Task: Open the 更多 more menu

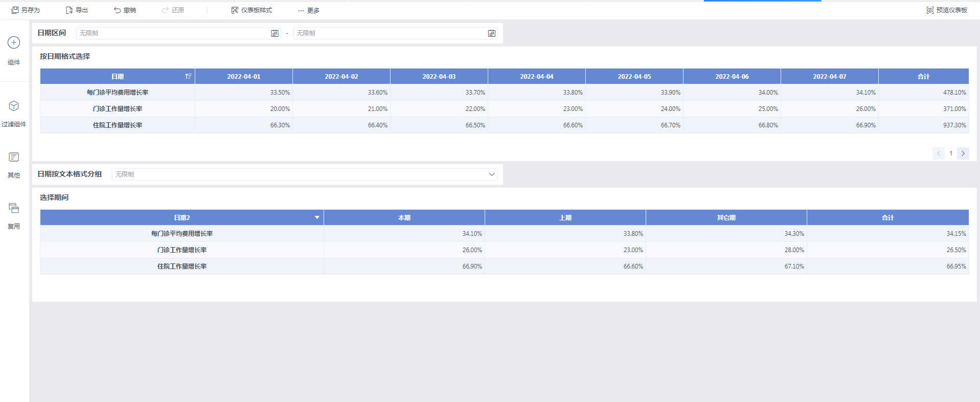Action: coord(309,10)
